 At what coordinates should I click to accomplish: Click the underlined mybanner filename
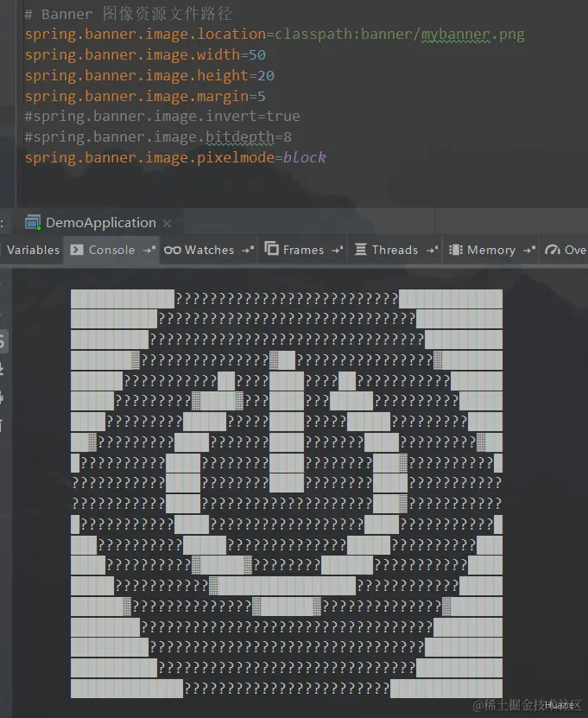coord(455,35)
